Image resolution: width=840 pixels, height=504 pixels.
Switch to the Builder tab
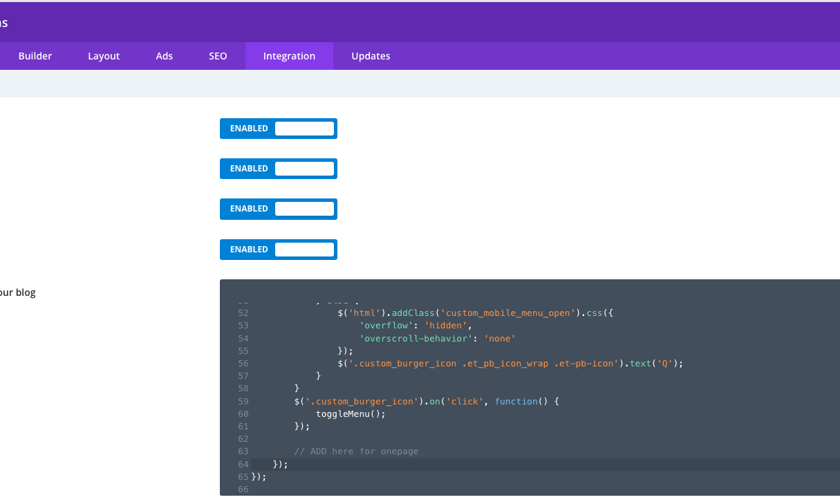click(x=35, y=56)
